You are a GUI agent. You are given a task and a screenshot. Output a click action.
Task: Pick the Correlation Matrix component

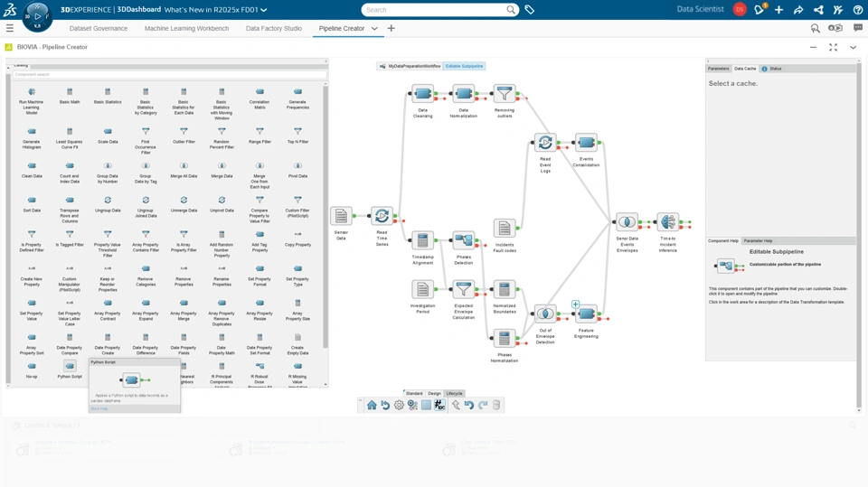click(x=259, y=98)
